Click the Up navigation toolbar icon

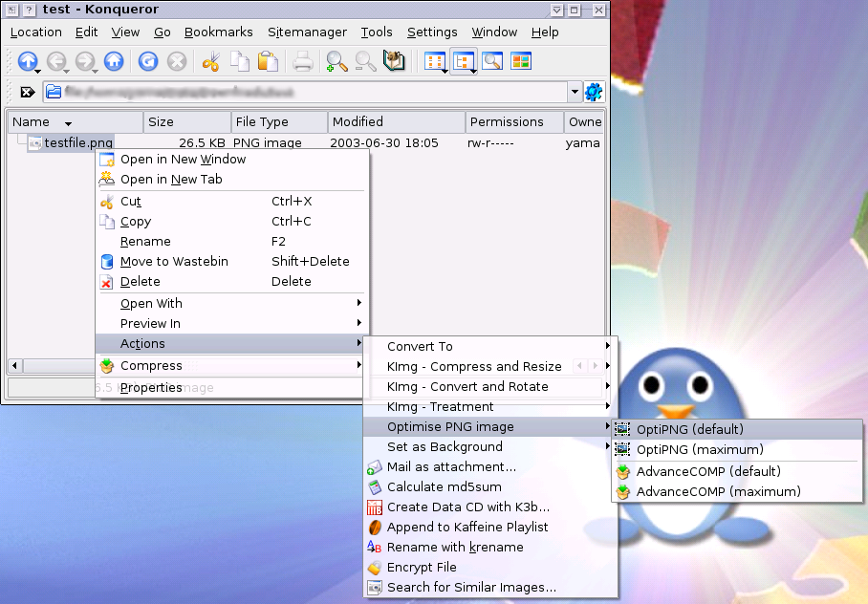pos(28,61)
